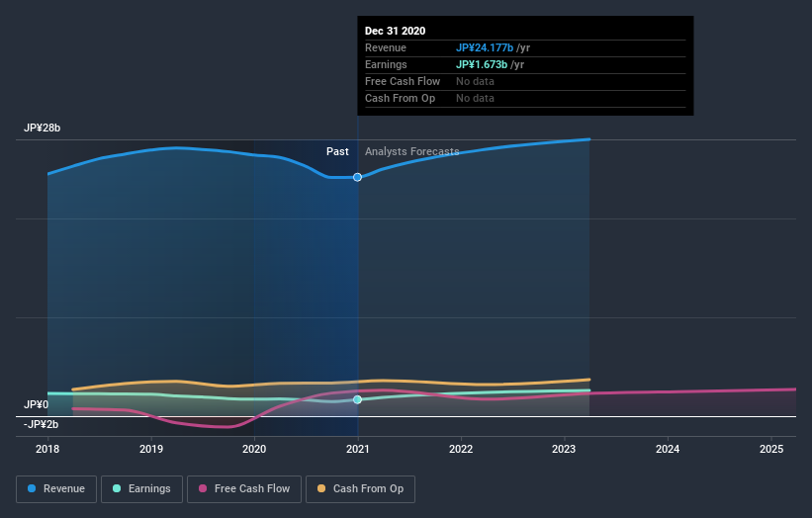812x518 pixels.
Task: Click the blue Revenue data point at 2021
Action: coord(357,178)
